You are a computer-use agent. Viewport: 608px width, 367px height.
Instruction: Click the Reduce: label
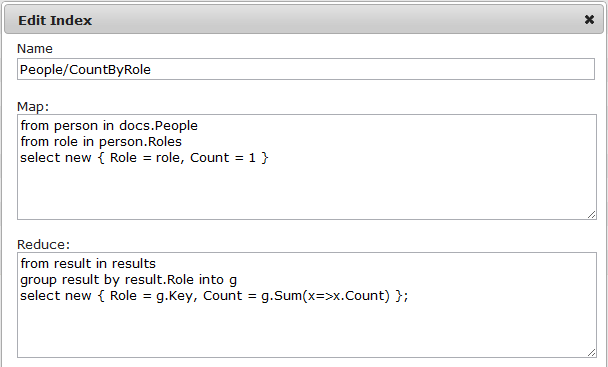point(43,244)
